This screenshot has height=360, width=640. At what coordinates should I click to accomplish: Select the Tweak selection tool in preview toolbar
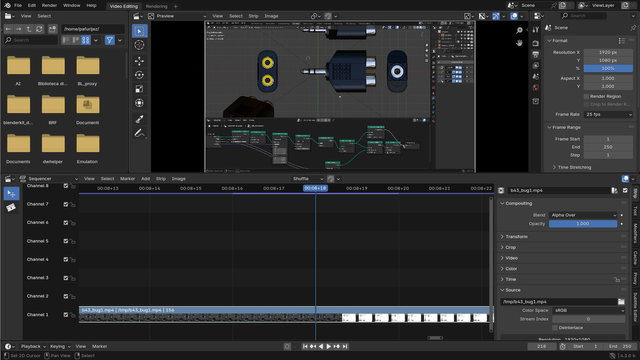(140, 31)
